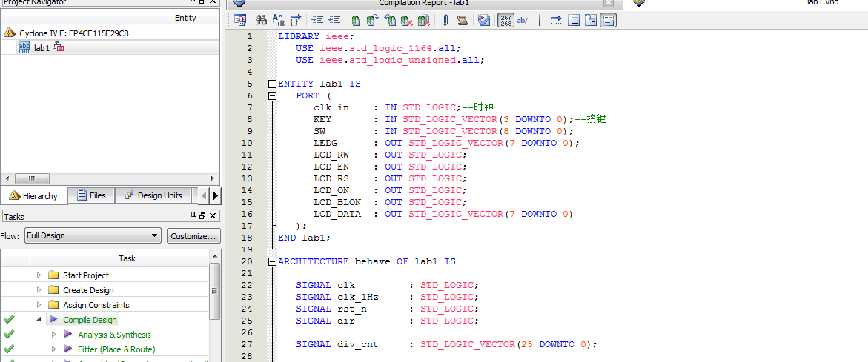Click the Clear All Bookmarks icon

tap(423, 21)
